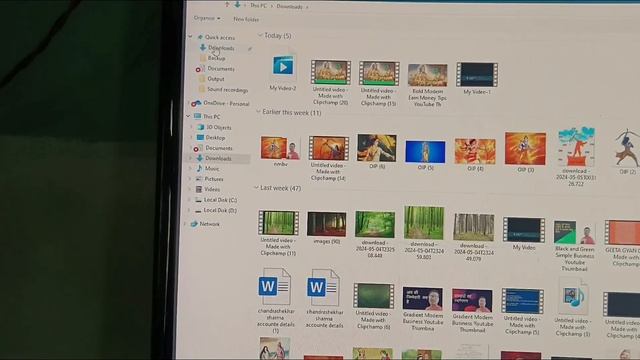
Task: Open Downloads under Quick access
Action: point(221,48)
